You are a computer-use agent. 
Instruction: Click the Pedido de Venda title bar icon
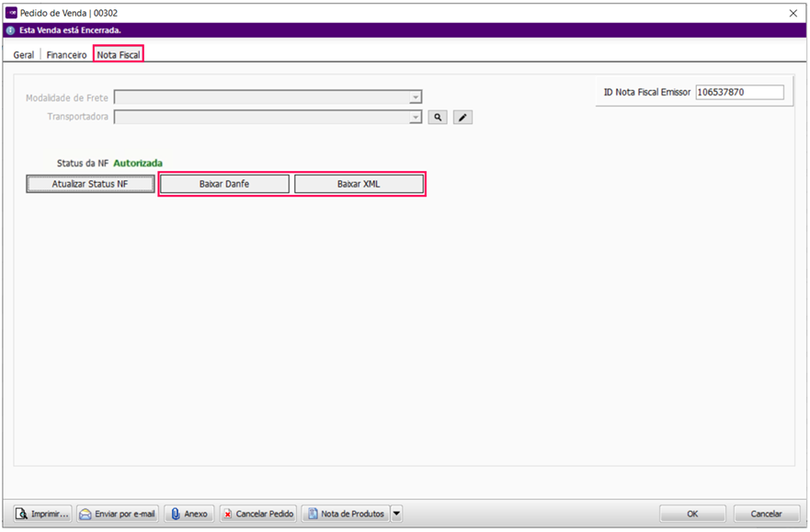click(x=11, y=12)
